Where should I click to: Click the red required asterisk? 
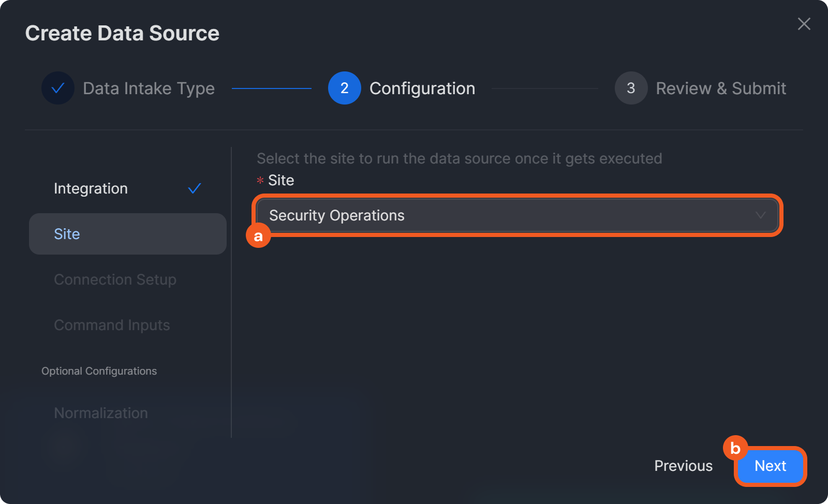(260, 180)
